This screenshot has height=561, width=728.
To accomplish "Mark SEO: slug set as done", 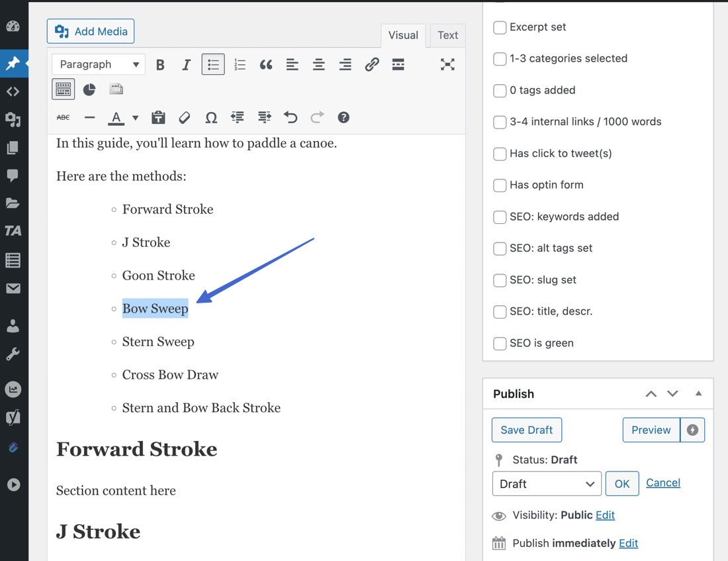I will [x=500, y=280].
